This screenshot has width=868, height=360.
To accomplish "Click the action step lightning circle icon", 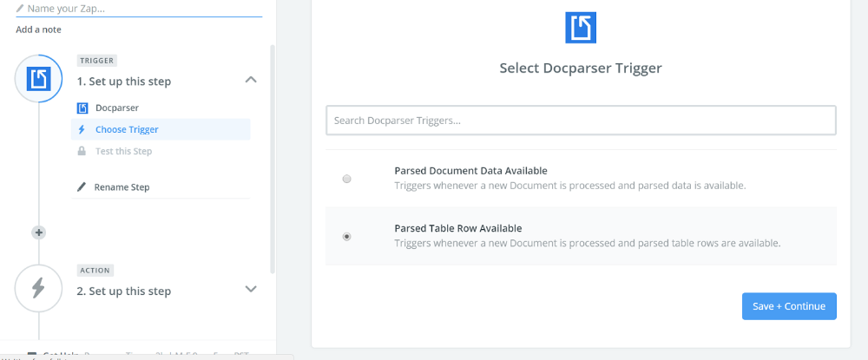I will click(39, 288).
